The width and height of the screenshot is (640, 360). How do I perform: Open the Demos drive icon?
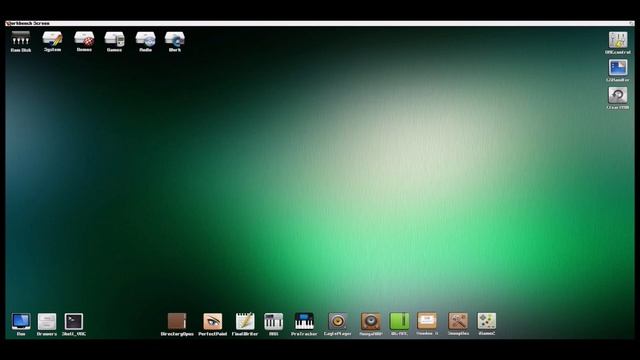coord(84,39)
